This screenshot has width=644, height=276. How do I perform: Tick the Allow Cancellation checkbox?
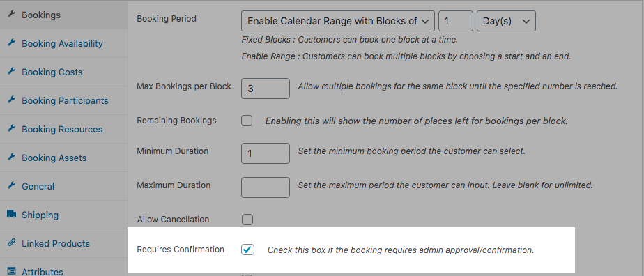click(247, 220)
